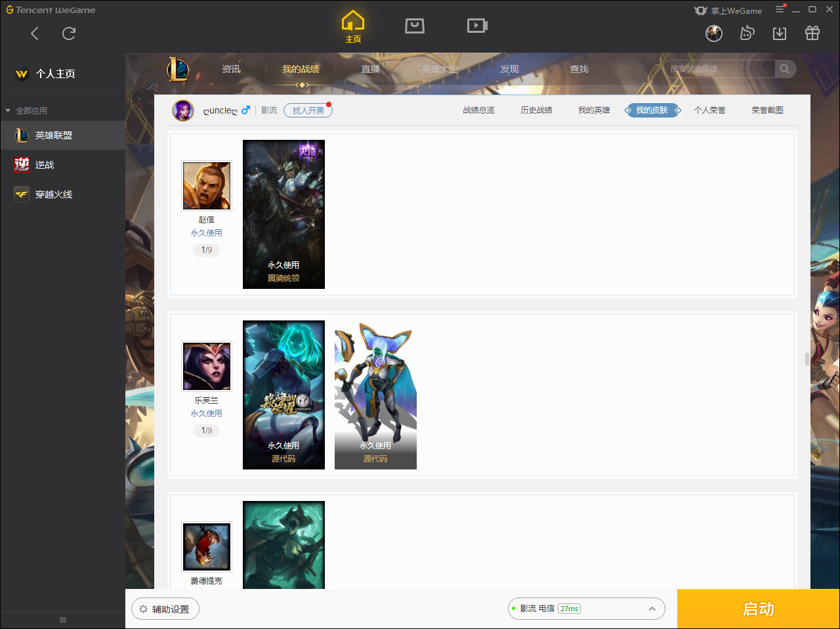The width and height of the screenshot is (840, 629).
Task: Open the 我的战绩 tab
Action: (301, 69)
